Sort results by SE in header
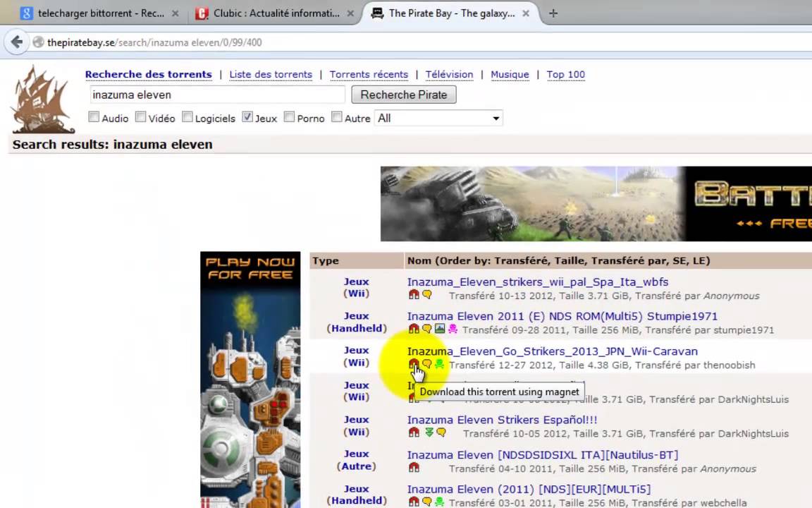Viewport: 812px width, 508px height. [x=679, y=260]
